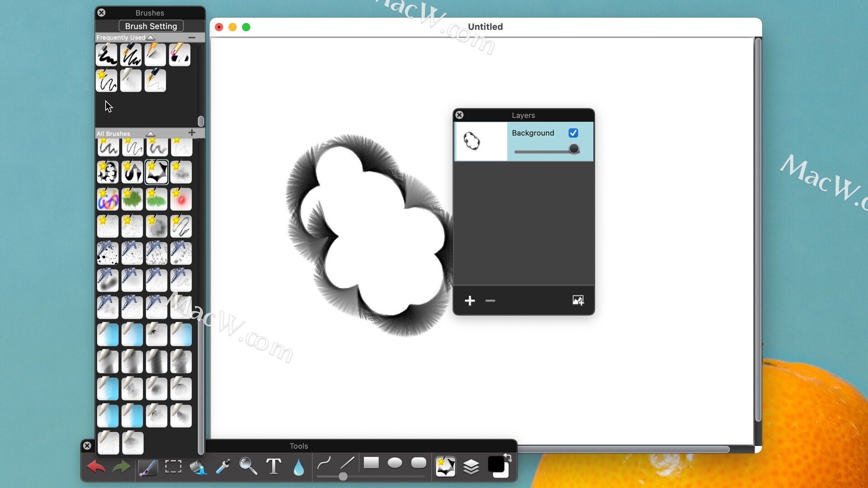Click the canvas horizontal scrollbar
The height and width of the screenshot is (488, 868).
(624, 449)
